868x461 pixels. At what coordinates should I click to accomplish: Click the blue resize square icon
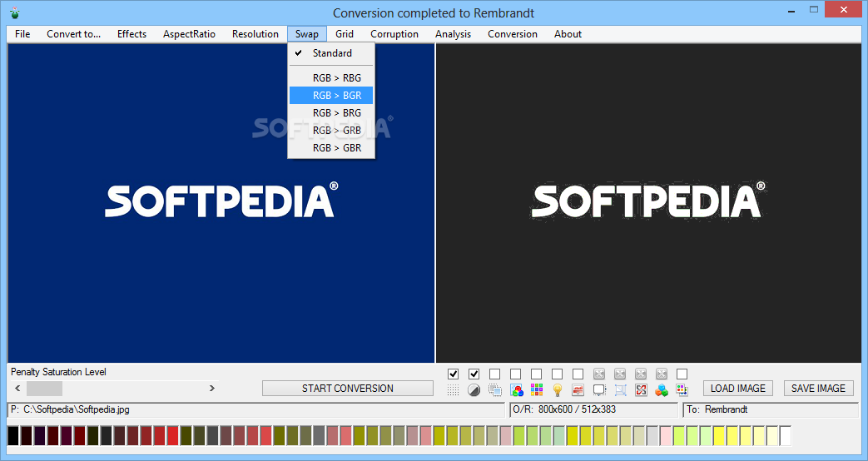(620, 390)
